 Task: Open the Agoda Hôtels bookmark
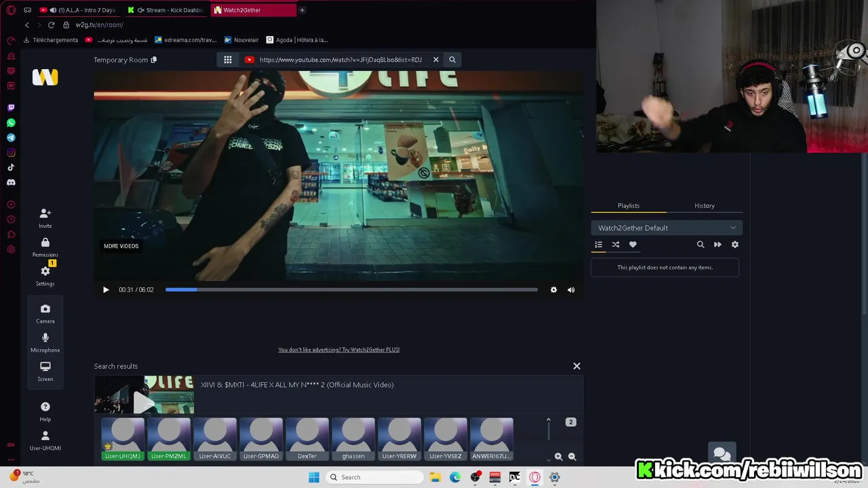coord(297,40)
